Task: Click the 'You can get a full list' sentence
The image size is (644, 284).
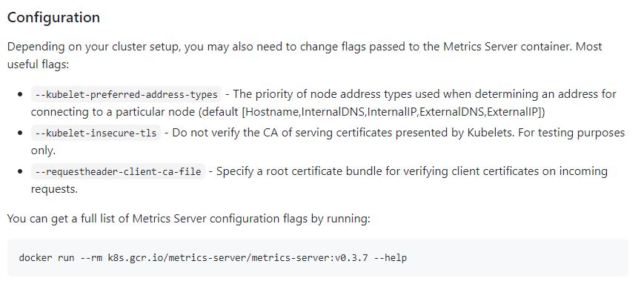Action: [188, 219]
